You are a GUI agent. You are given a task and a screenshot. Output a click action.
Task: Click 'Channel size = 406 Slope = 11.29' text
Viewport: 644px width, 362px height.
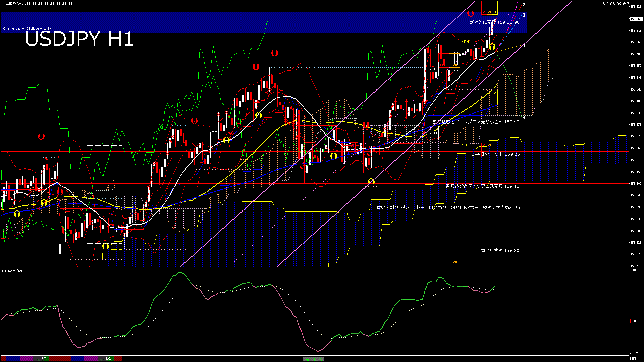(x=27, y=29)
